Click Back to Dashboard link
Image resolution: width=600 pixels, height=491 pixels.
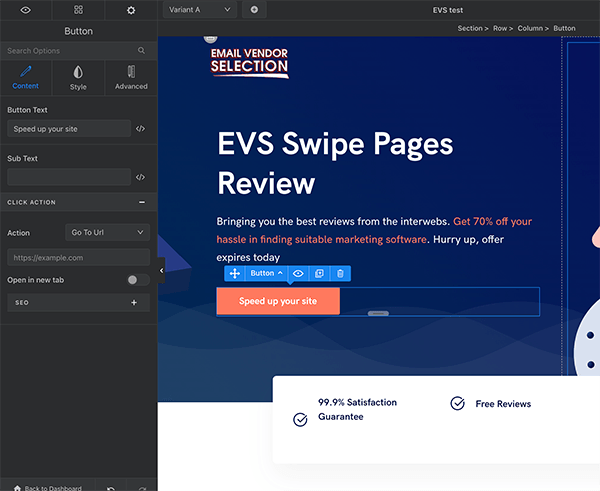(x=48, y=488)
